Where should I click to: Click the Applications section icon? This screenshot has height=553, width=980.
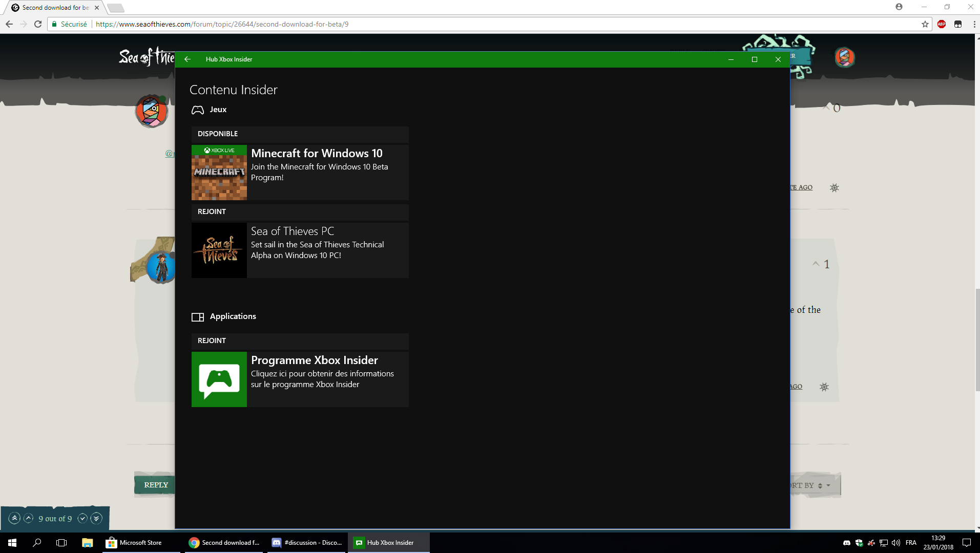point(198,317)
